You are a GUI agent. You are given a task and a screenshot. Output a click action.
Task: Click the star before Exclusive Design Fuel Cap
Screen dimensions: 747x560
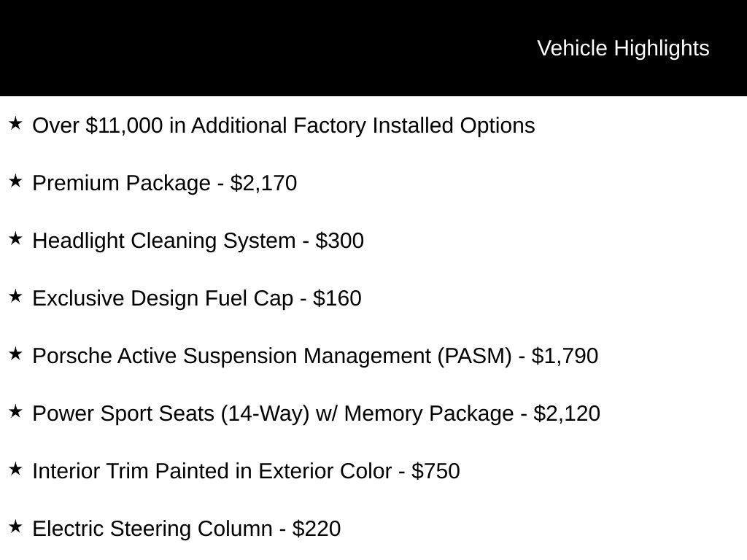pyautogui.click(x=15, y=297)
